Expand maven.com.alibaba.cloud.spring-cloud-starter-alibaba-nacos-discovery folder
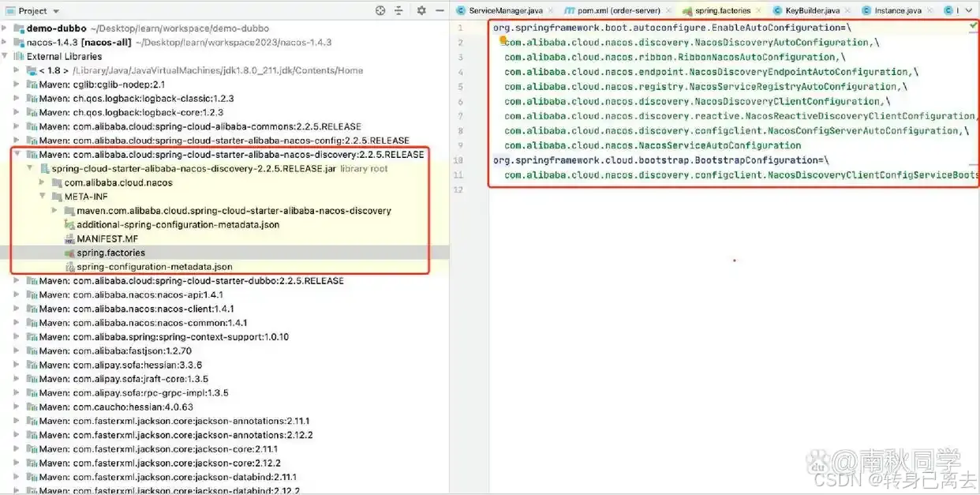Viewport: 980px width, 495px height. click(x=55, y=211)
